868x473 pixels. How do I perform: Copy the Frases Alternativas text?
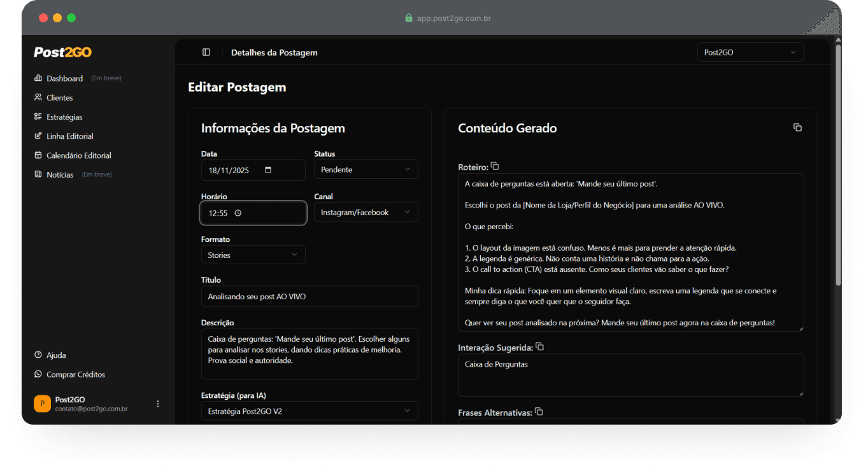click(x=539, y=412)
